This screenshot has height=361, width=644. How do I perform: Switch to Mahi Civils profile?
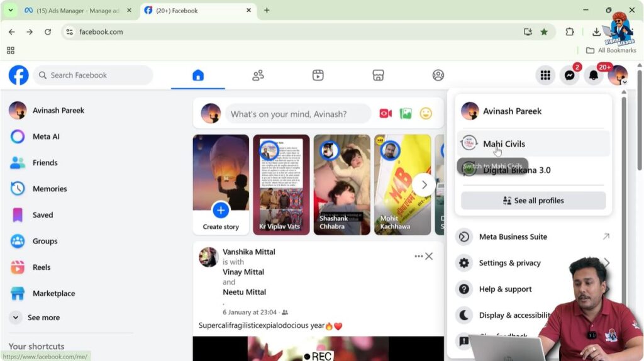533,143
